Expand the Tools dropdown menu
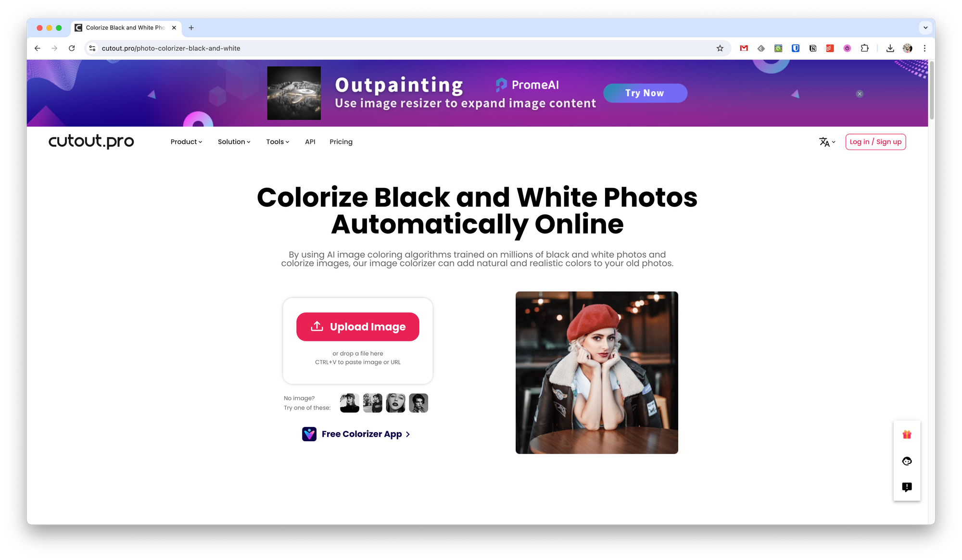 point(278,142)
